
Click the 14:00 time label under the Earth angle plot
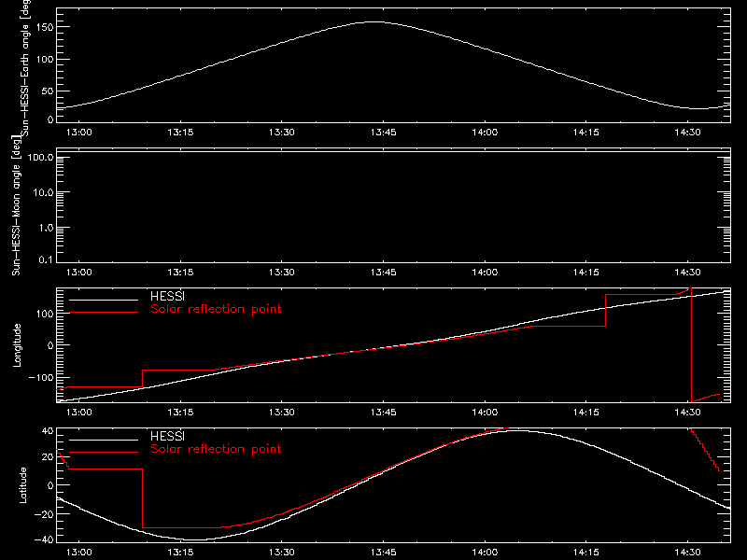[485, 133]
